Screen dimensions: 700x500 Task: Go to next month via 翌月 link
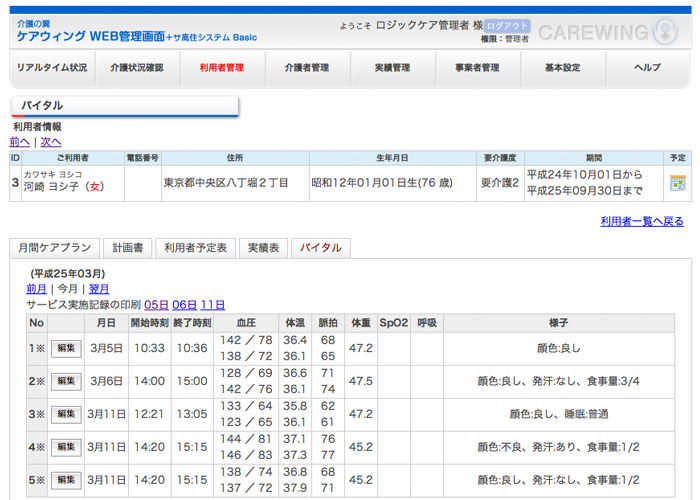[99, 289]
